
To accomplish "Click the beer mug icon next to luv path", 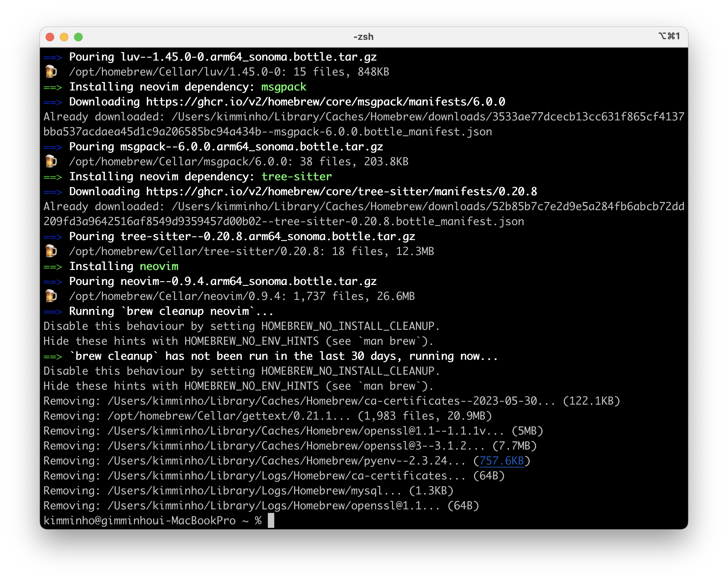I will coord(51,72).
